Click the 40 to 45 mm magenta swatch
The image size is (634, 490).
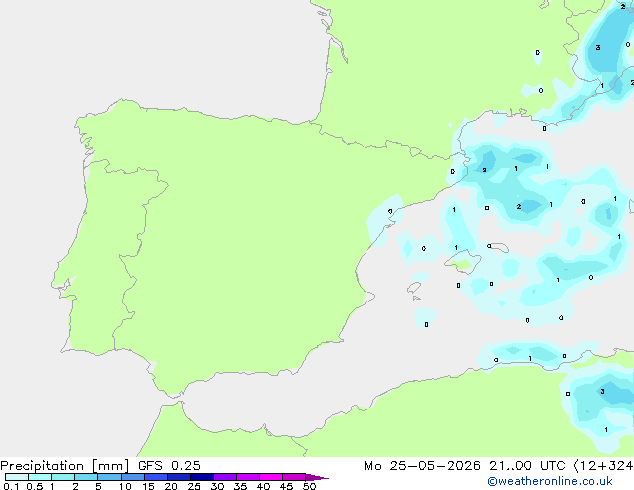[271, 477]
